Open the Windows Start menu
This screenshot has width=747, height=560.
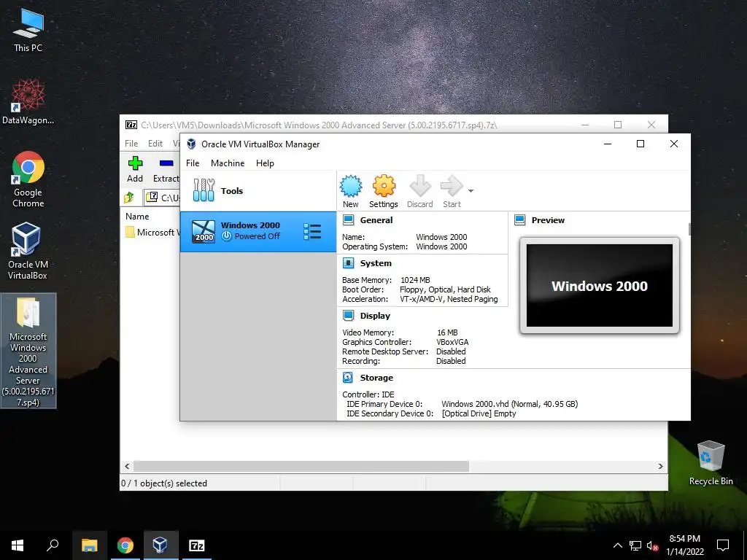(x=18, y=545)
